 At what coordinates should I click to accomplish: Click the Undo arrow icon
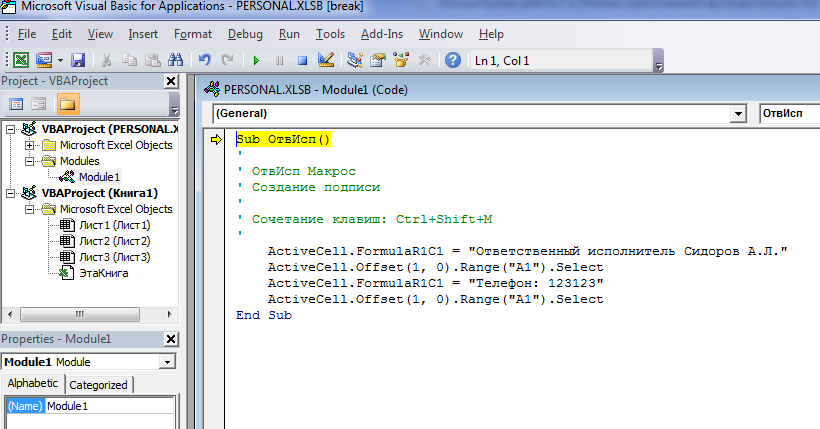click(204, 60)
